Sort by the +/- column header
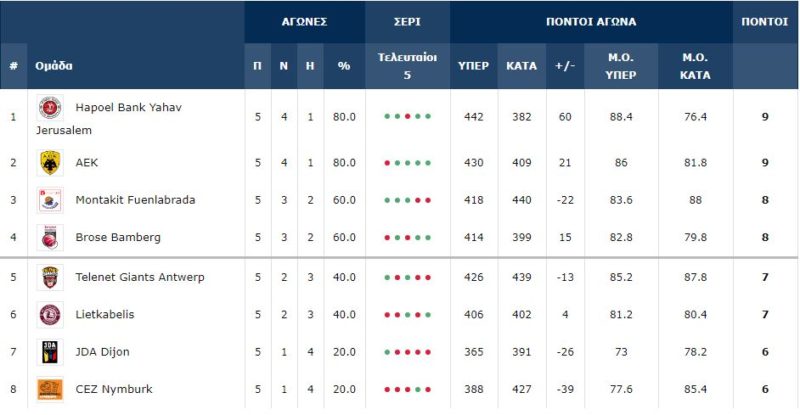 pyautogui.click(x=565, y=66)
